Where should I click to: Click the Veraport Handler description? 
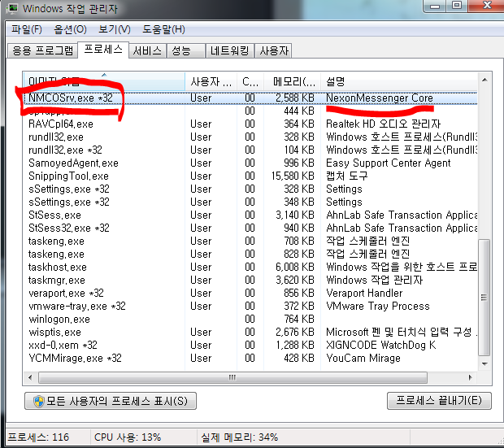point(364,293)
